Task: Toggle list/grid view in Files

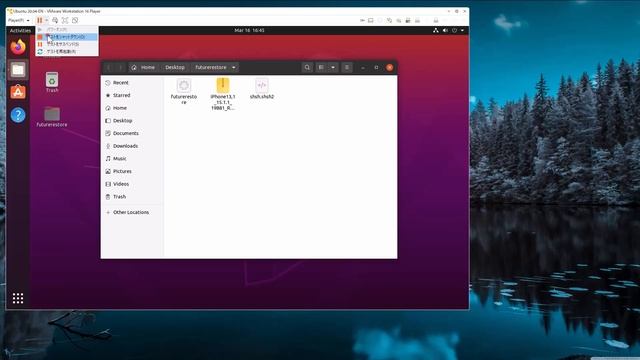Action: click(322, 67)
